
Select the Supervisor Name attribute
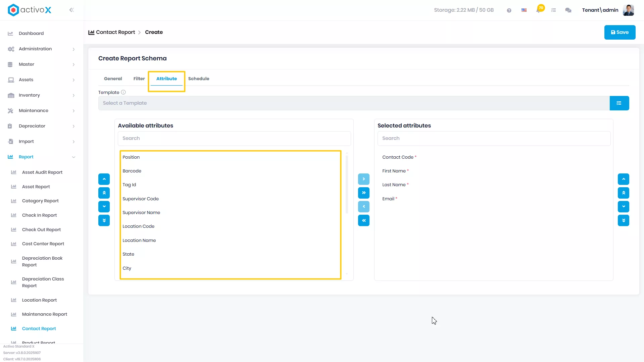(x=141, y=213)
